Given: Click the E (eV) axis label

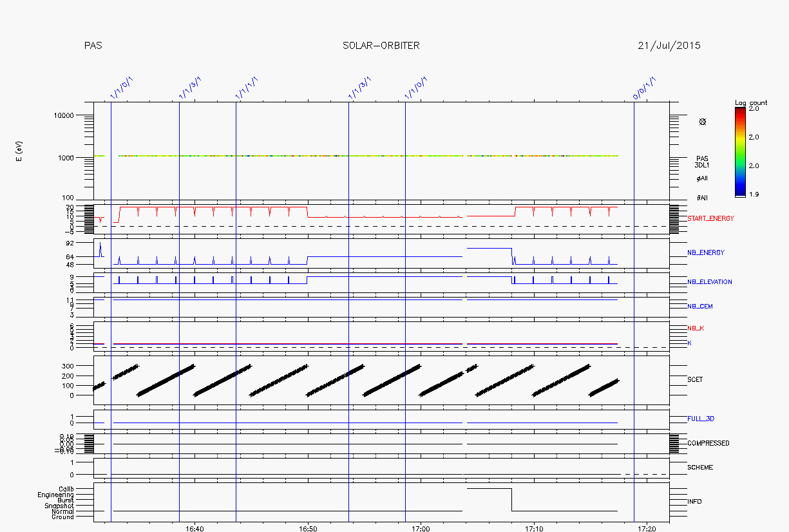Looking at the screenshot, I should 20,150.
